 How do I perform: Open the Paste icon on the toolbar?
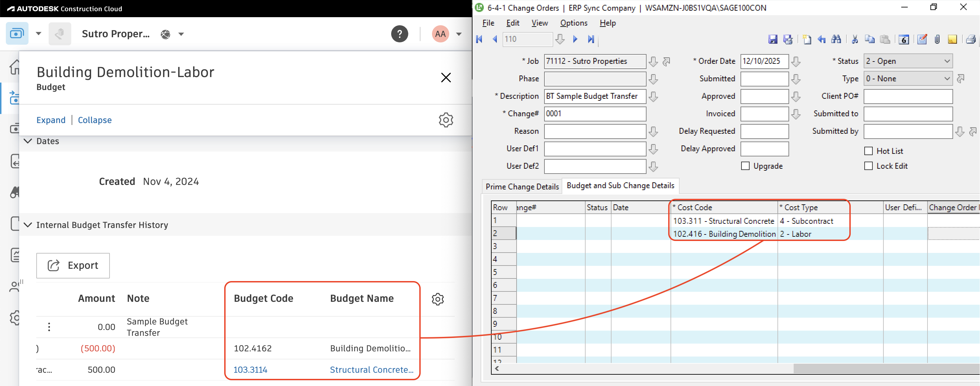click(885, 39)
